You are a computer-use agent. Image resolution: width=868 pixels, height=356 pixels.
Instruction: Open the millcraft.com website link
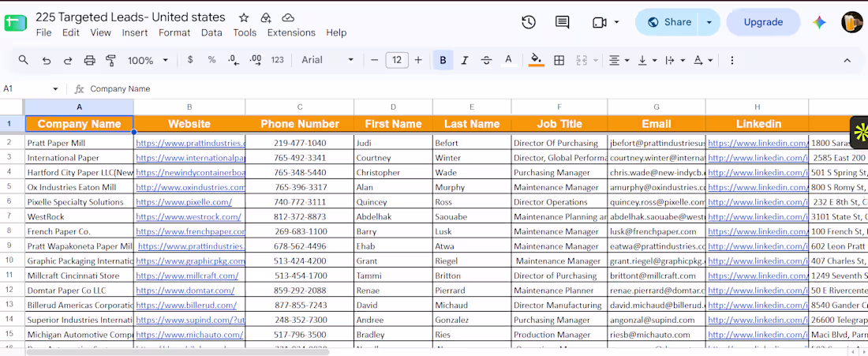pos(187,275)
